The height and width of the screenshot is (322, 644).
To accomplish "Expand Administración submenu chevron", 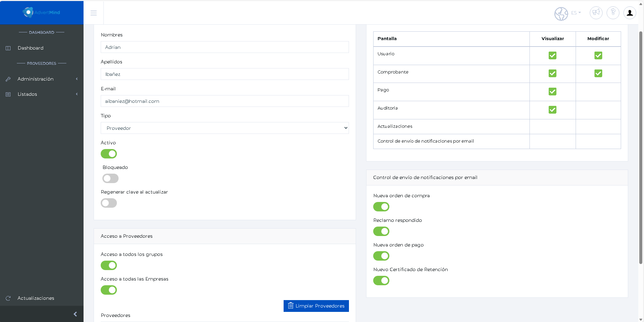I will point(77,79).
